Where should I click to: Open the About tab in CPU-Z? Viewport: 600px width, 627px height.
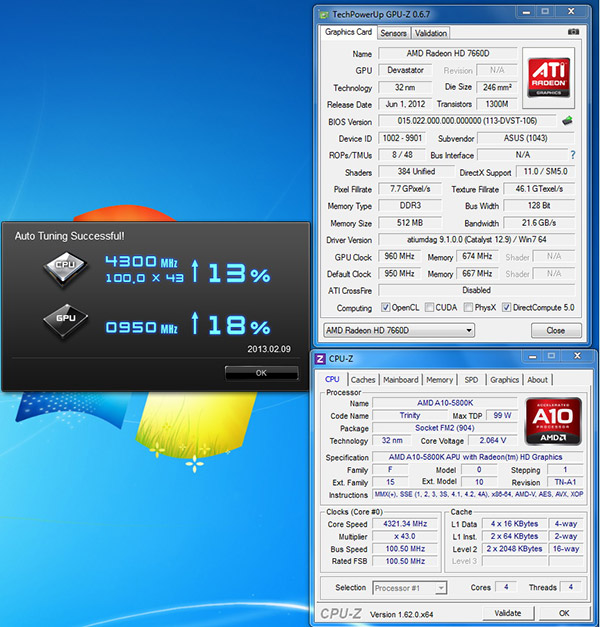pos(537,379)
